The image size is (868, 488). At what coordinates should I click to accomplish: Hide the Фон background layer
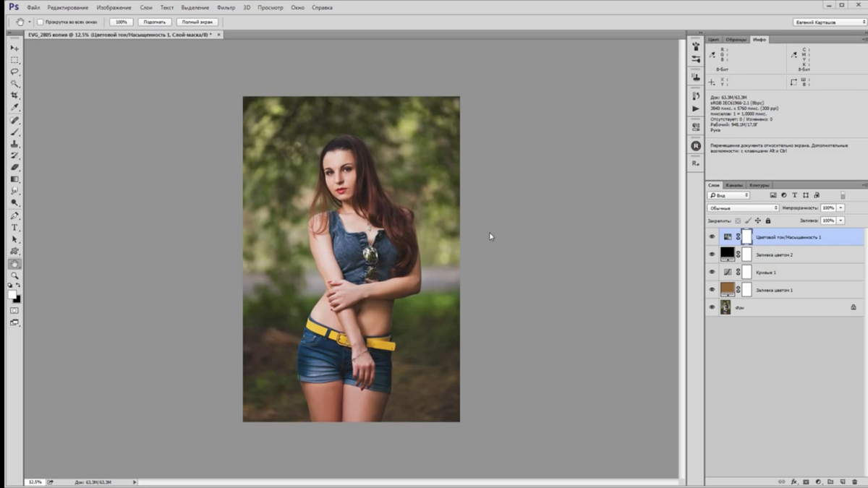coord(712,307)
